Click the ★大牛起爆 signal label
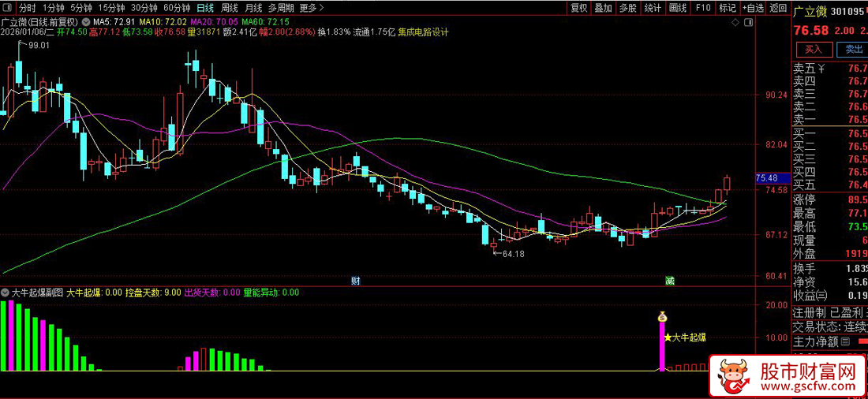The image size is (868, 399). pos(685,337)
